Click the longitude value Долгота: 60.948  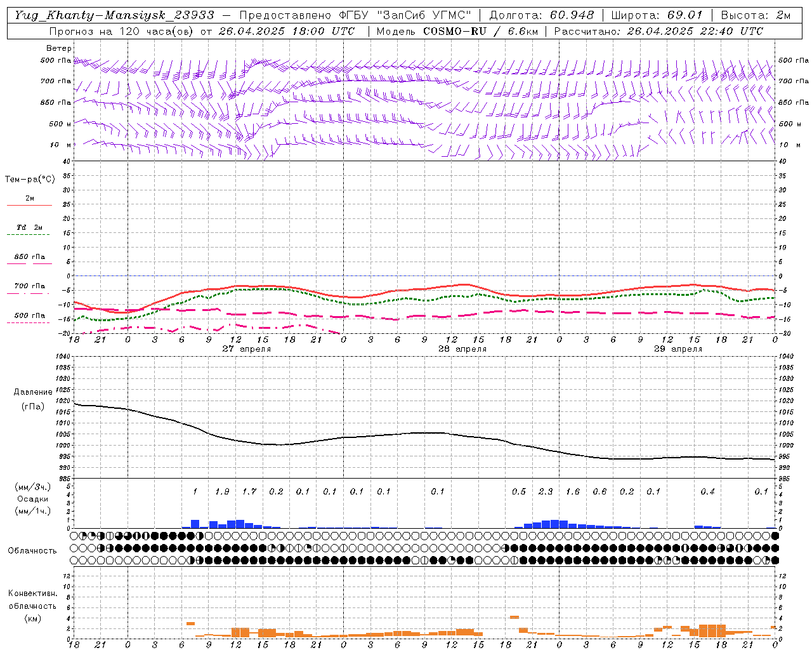542,15
